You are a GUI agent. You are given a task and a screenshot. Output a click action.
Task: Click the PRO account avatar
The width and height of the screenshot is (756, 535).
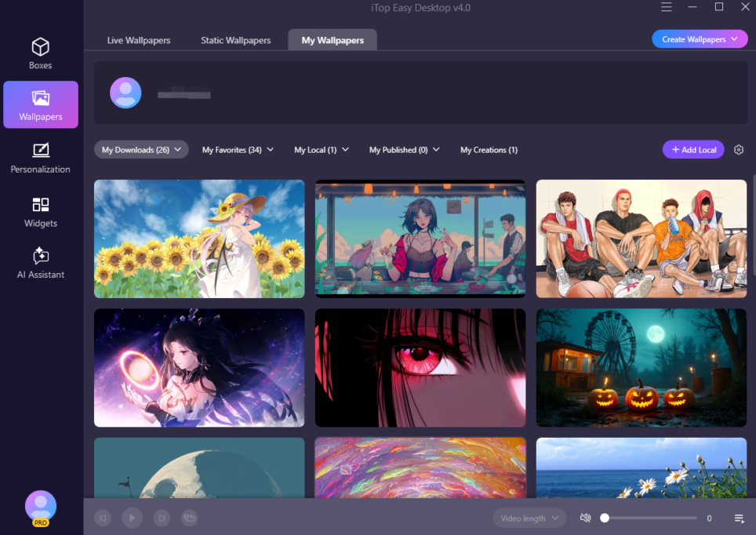[x=41, y=508]
